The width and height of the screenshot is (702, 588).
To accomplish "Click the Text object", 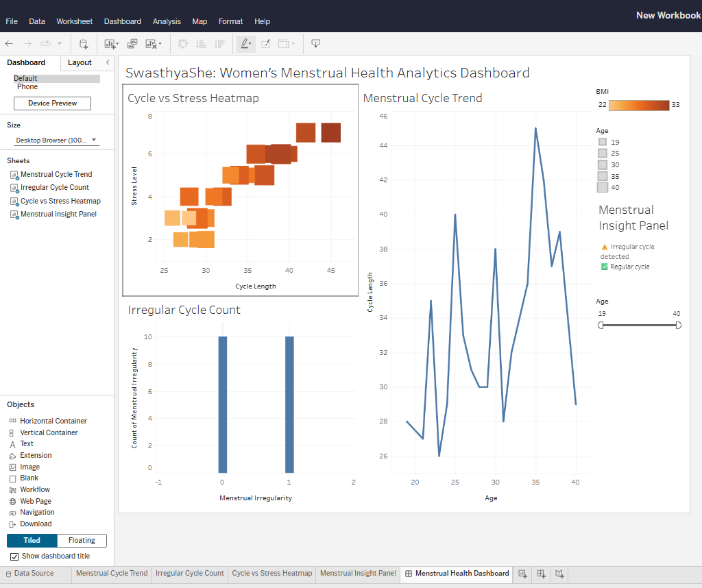I will [27, 444].
